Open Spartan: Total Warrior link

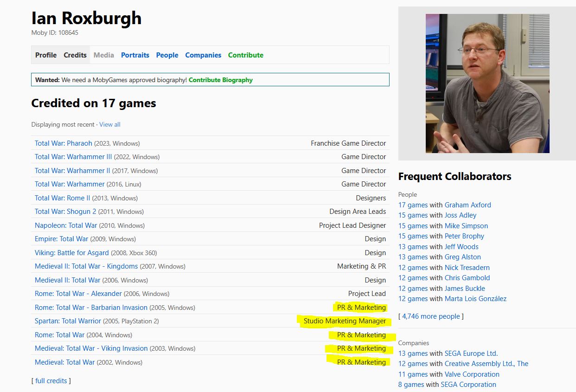pos(68,321)
